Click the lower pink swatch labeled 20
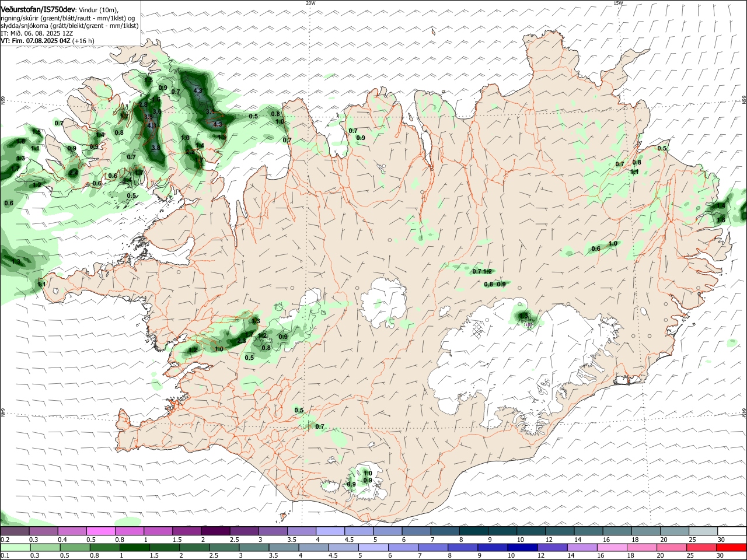Image resolution: width=747 pixels, height=560 pixels. coord(672,547)
